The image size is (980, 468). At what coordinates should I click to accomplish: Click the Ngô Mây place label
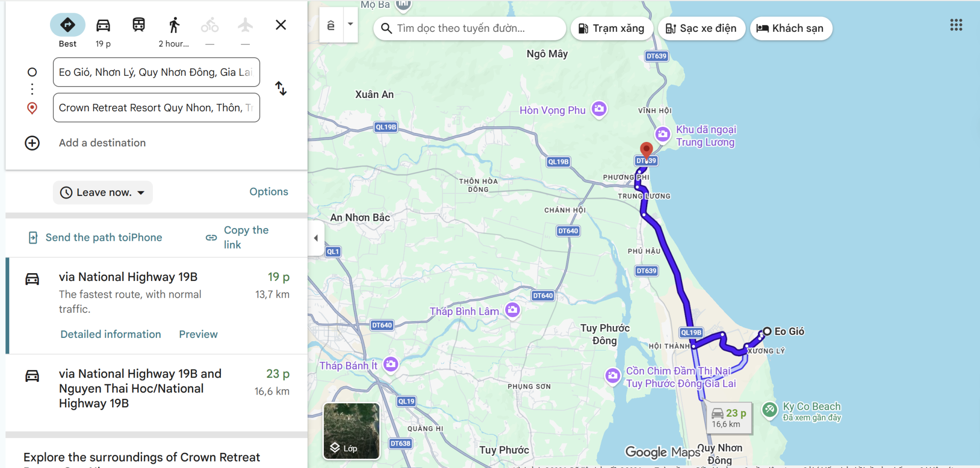click(x=547, y=54)
